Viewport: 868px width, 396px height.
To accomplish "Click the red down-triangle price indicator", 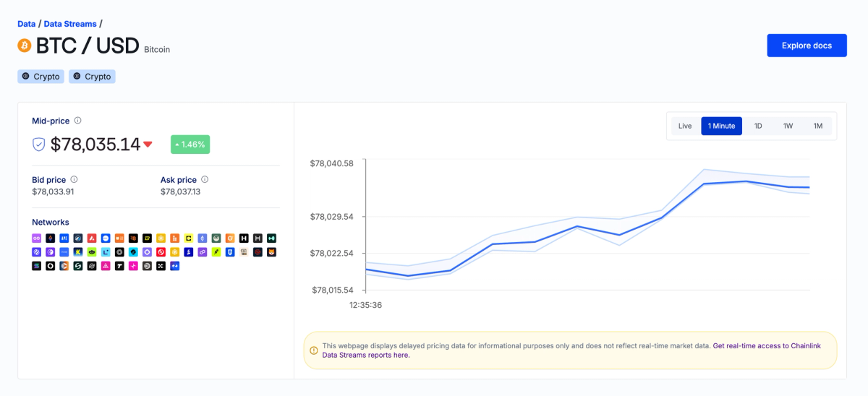I will 148,144.
